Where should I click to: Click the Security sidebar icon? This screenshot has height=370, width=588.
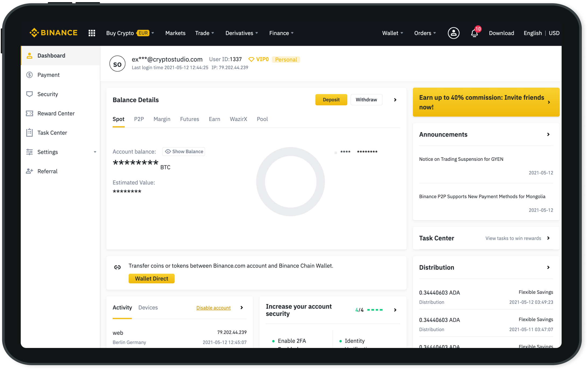click(29, 94)
